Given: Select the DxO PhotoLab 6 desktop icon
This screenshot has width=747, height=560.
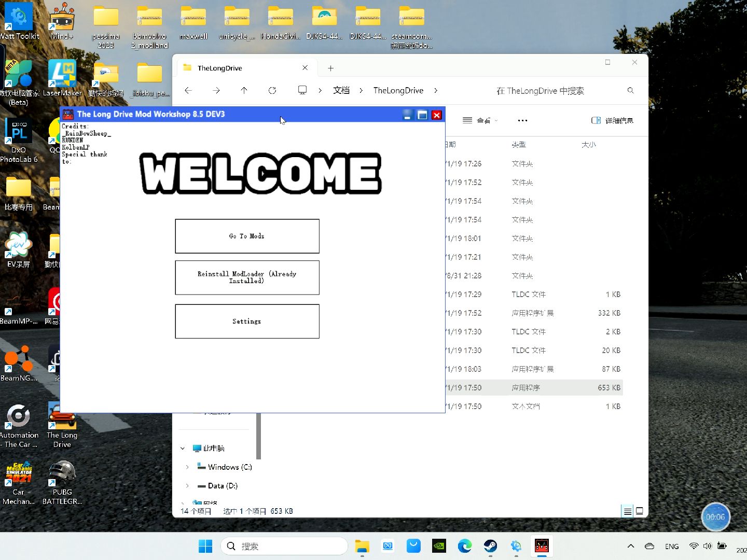Looking at the screenshot, I should [x=19, y=140].
